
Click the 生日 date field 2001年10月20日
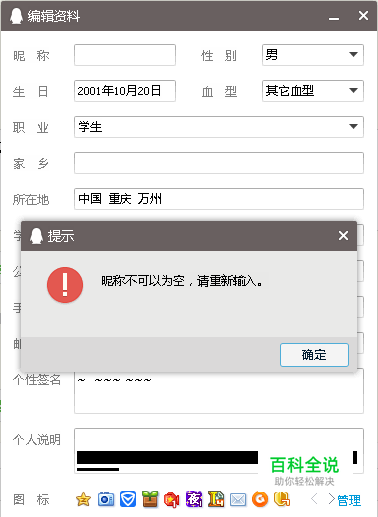point(125,91)
